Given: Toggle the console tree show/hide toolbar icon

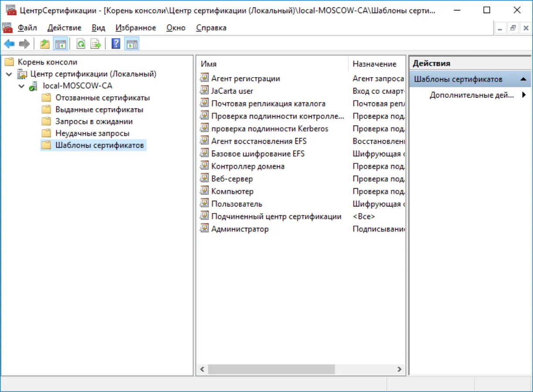Looking at the screenshot, I should tap(60, 44).
